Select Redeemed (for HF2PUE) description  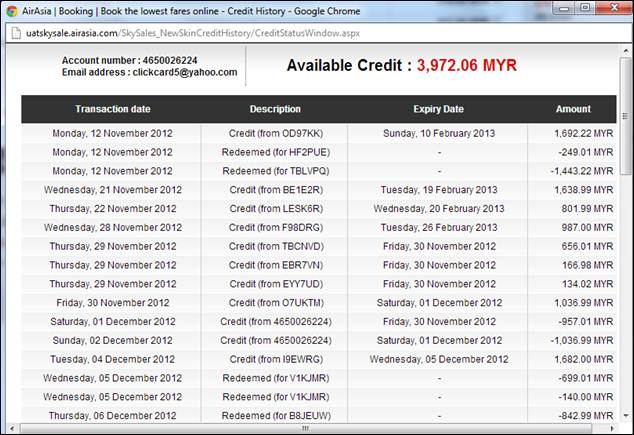point(276,152)
